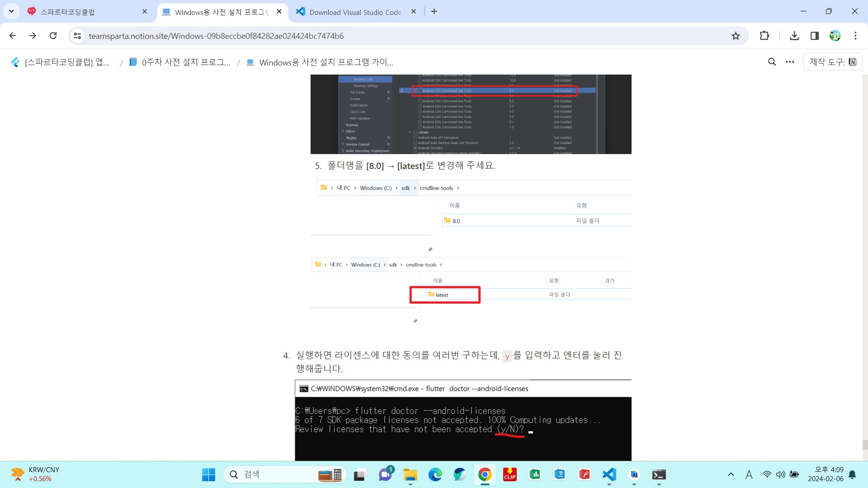Screen dimensions: 868x488
Task: Open battery status tray icon
Action: (794, 474)
